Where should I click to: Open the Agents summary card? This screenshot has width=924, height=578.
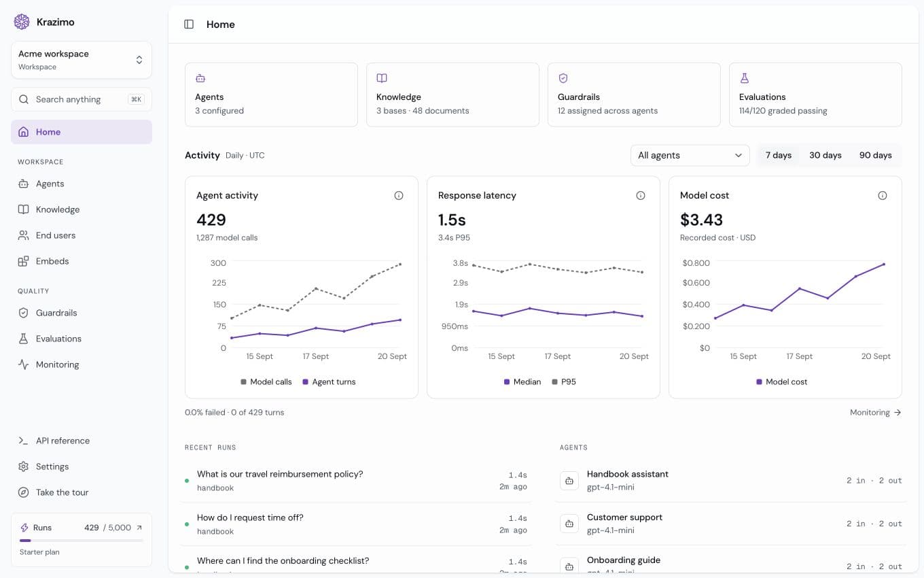(x=271, y=95)
